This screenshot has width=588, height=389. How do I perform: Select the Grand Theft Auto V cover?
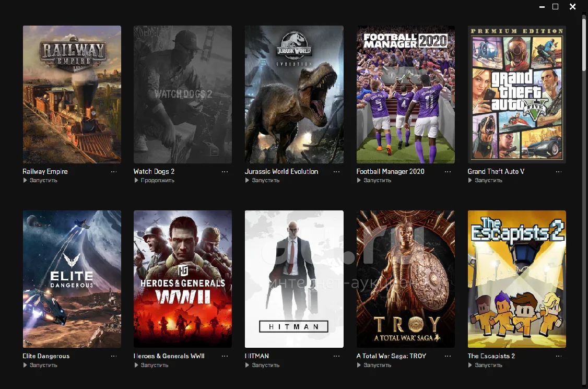point(517,94)
